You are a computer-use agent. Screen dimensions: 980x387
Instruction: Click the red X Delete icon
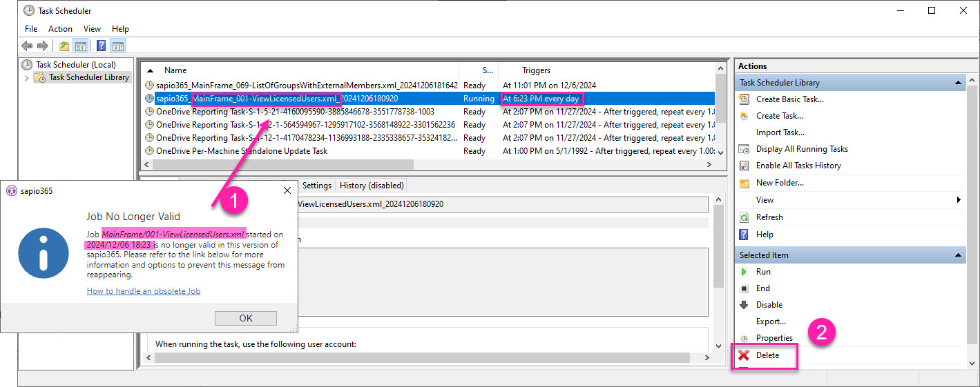tap(744, 355)
